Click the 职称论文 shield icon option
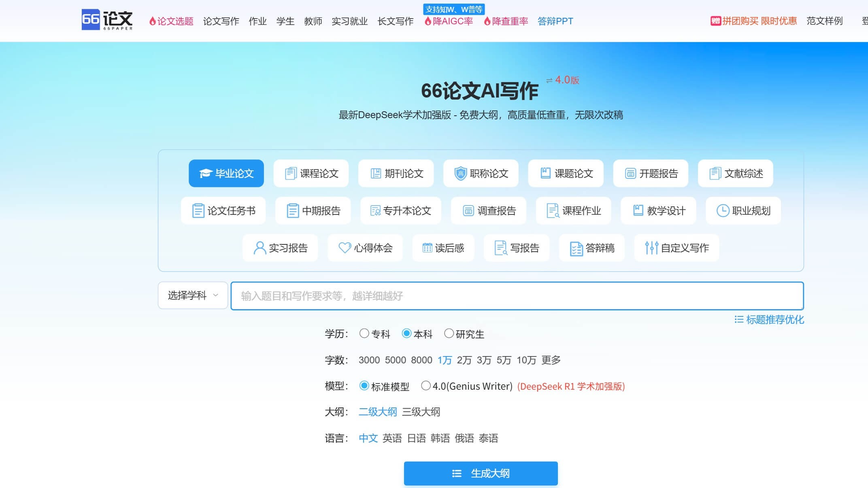The width and height of the screenshot is (868, 488). 480,173
